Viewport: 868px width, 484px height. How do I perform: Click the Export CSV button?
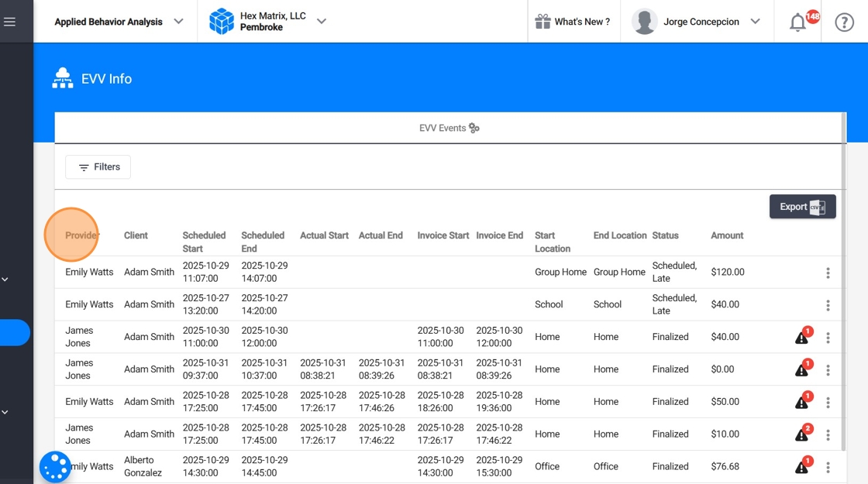tap(802, 206)
